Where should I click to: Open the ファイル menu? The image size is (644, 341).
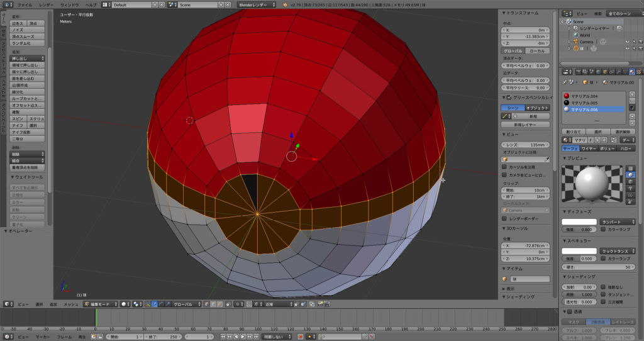pyautogui.click(x=24, y=4)
